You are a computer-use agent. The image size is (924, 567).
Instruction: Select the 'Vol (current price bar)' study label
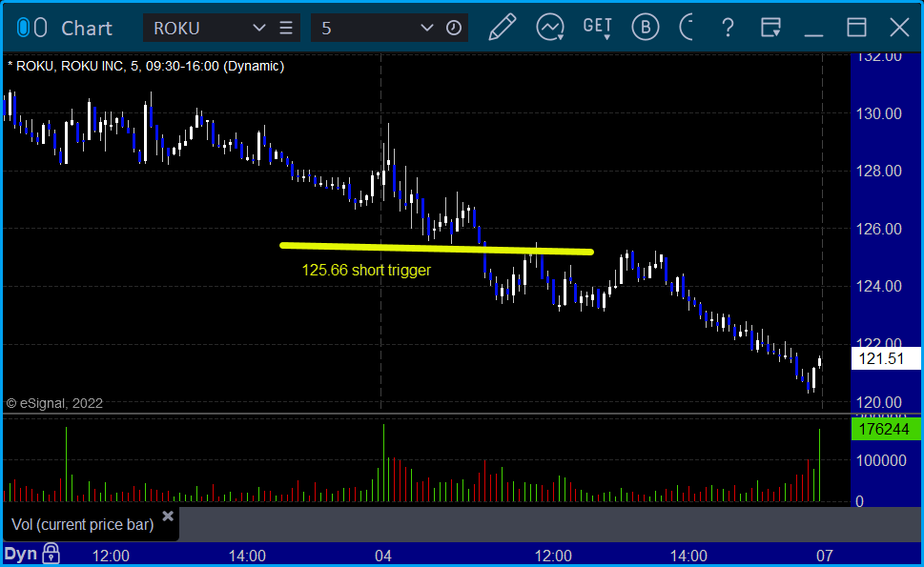[83, 525]
